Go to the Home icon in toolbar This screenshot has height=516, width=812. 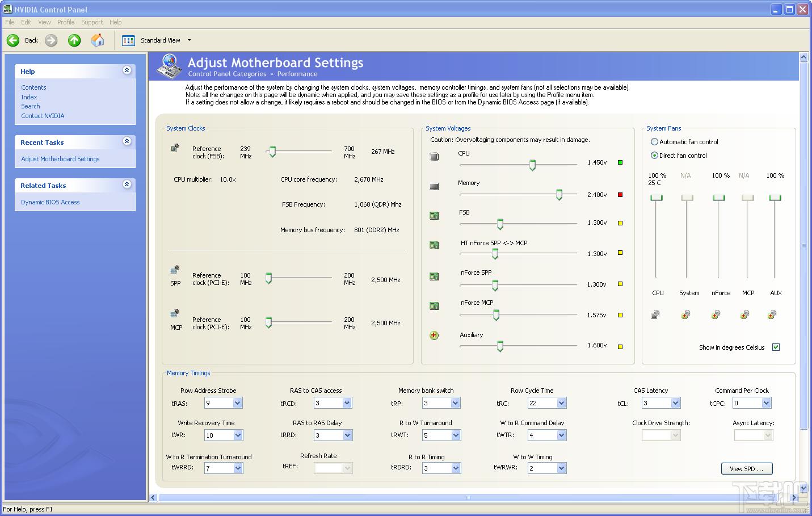(x=98, y=40)
